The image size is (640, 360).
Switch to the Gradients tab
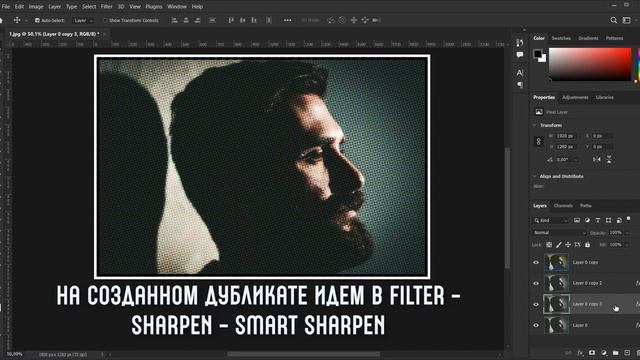coord(588,38)
